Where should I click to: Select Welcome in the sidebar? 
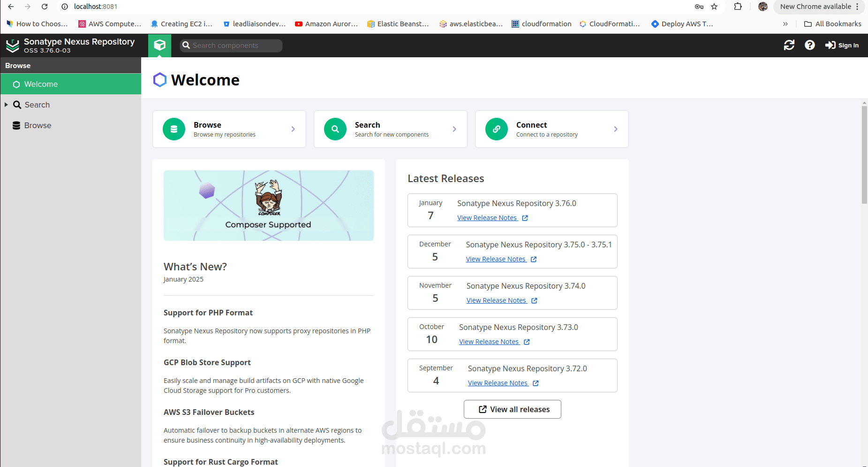tap(71, 84)
